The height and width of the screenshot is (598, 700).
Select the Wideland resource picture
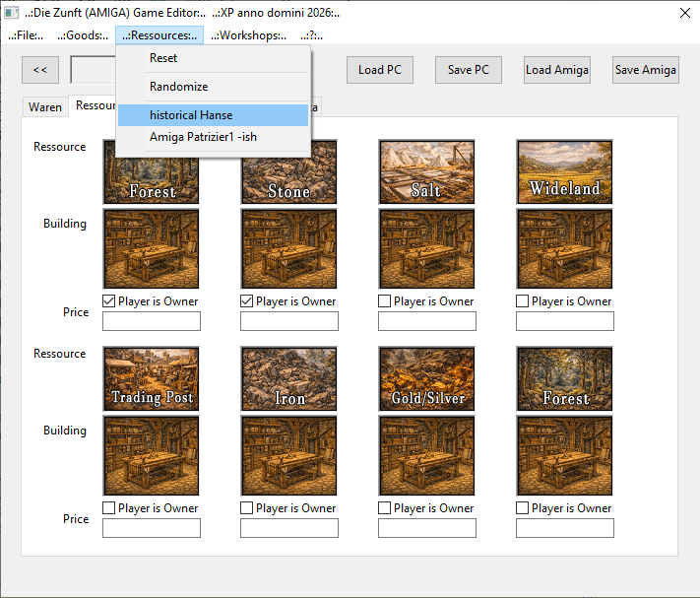click(564, 171)
